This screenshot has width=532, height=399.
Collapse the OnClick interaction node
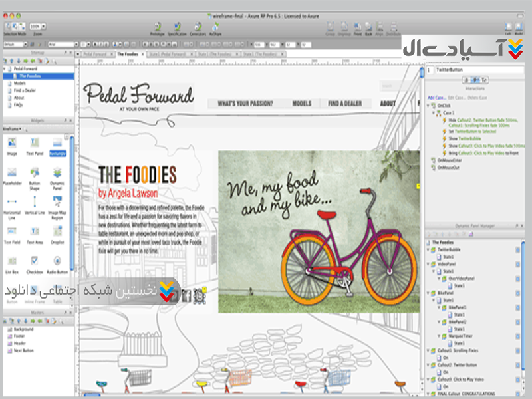[429, 106]
